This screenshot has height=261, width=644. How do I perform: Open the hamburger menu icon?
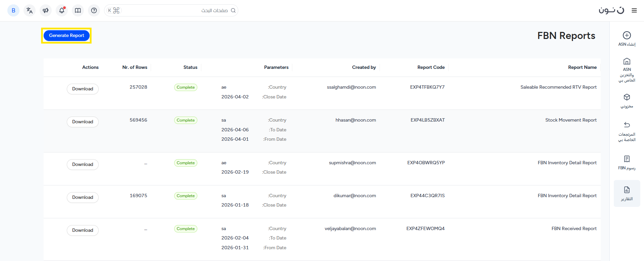pyautogui.click(x=634, y=10)
